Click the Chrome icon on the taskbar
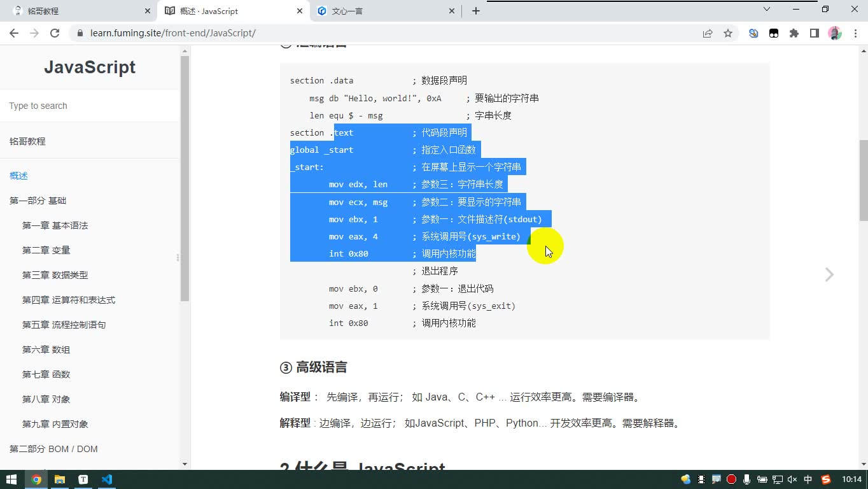Viewport: 868px width, 489px height. point(36,479)
